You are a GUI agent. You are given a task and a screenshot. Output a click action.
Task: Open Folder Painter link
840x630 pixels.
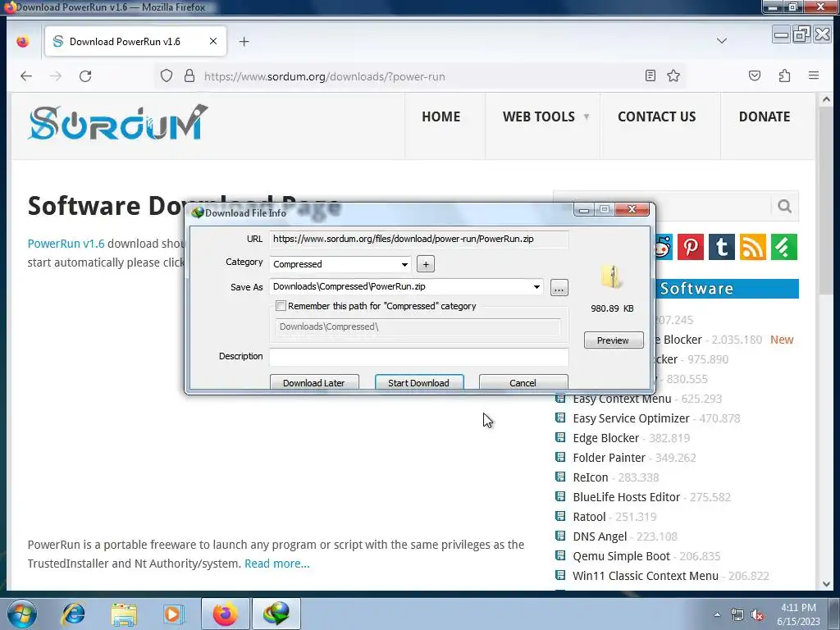click(x=609, y=458)
